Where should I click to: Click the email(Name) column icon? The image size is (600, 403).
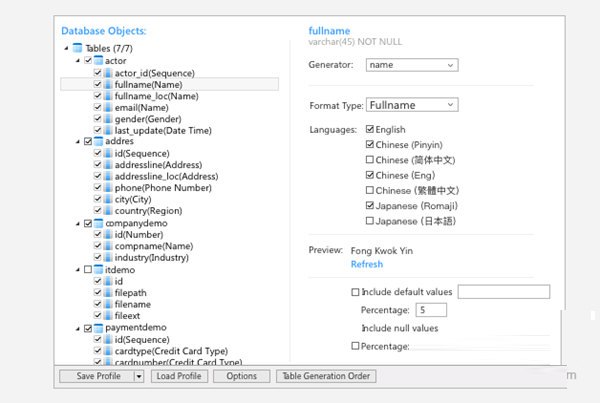click(x=108, y=107)
